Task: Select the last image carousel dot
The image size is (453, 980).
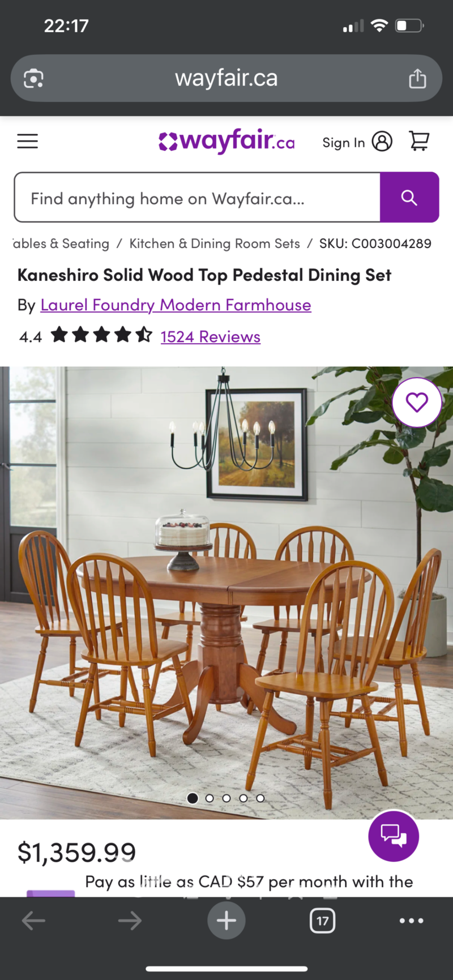Action: (x=260, y=798)
